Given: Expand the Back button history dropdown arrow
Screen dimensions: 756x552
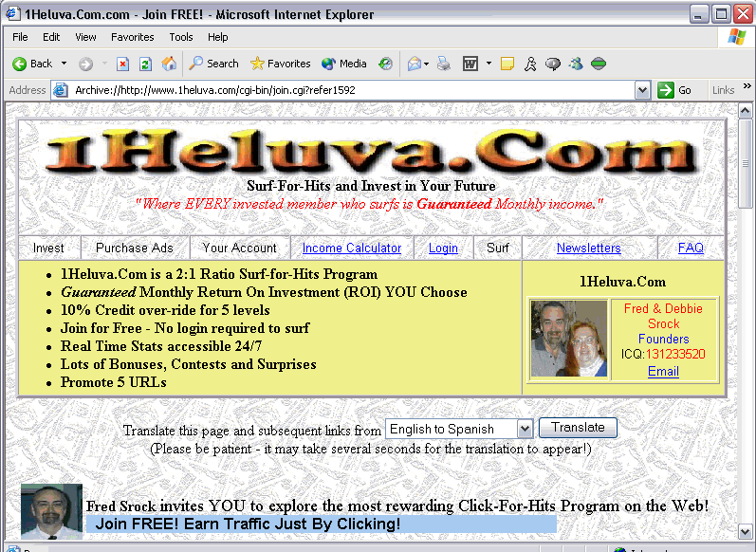Looking at the screenshot, I should pos(65,64).
